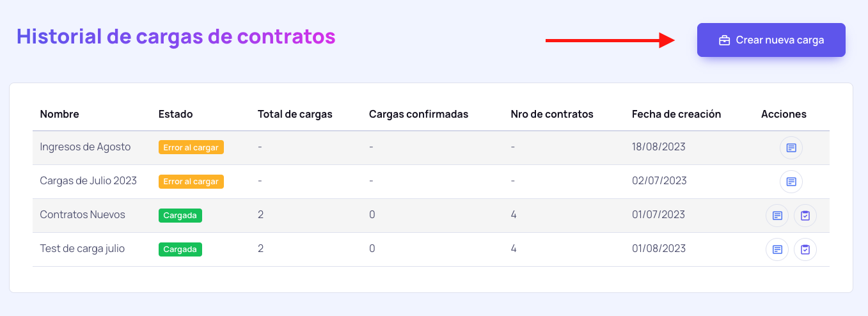Click briefcase icon in Crear nueva carga

pos(725,40)
